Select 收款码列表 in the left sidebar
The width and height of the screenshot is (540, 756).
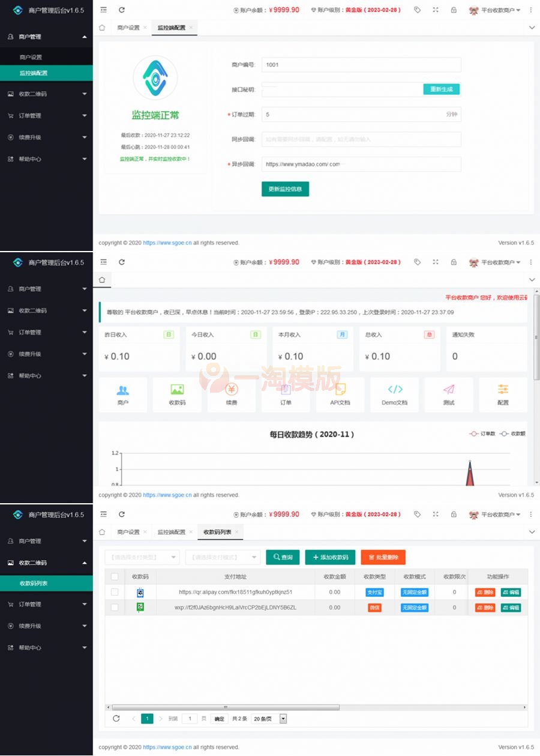tap(34, 583)
